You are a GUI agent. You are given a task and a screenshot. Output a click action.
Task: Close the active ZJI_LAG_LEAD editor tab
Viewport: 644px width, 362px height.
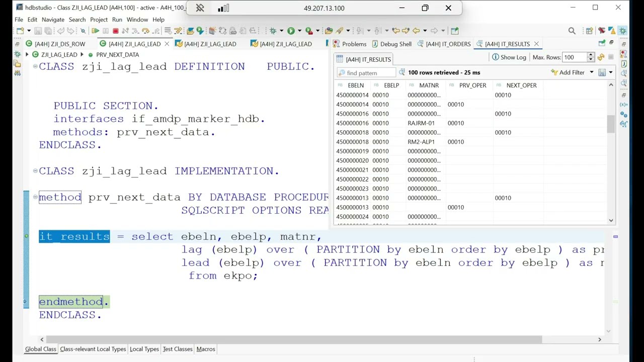[x=167, y=44]
